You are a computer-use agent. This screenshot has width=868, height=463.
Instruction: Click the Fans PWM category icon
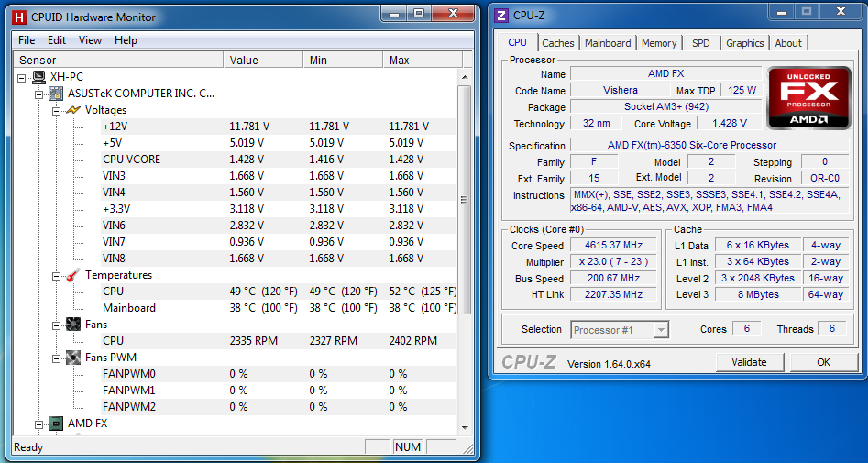pos(73,358)
